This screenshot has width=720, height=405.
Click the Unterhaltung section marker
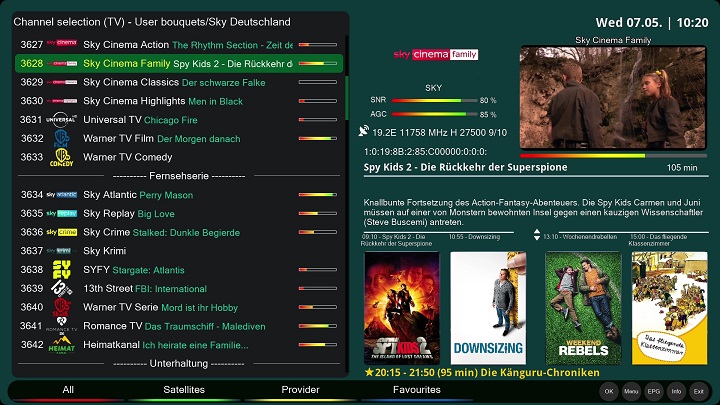pos(179,364)
